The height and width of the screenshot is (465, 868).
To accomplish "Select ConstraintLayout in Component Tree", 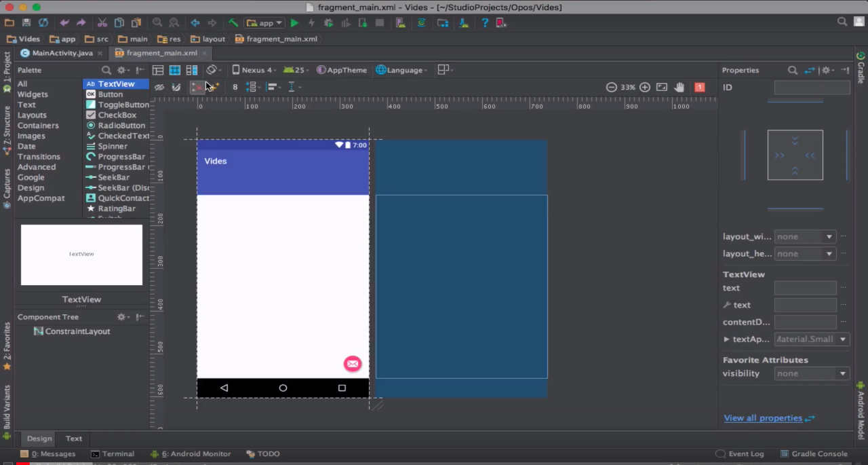I will tap(77, 331).
